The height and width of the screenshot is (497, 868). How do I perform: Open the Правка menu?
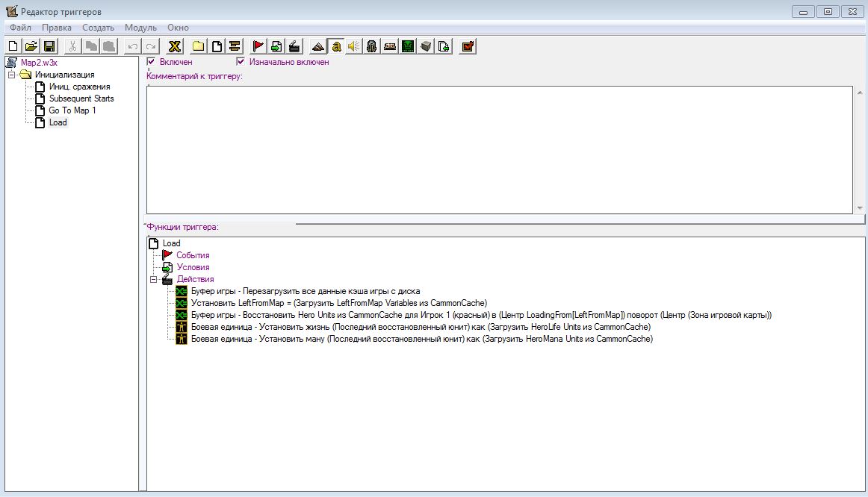[57, 28]
